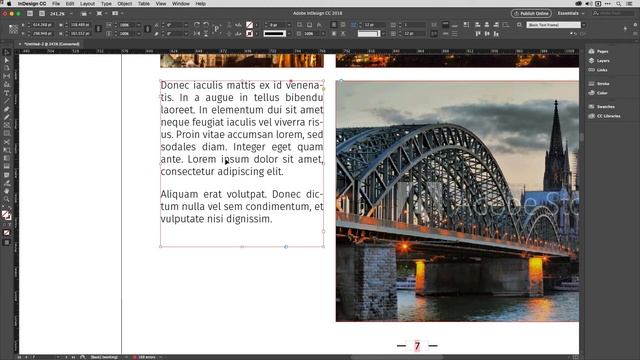Click the Publish Online button
The height and width of the screenshot is (360, 640).
pos(531,13)
